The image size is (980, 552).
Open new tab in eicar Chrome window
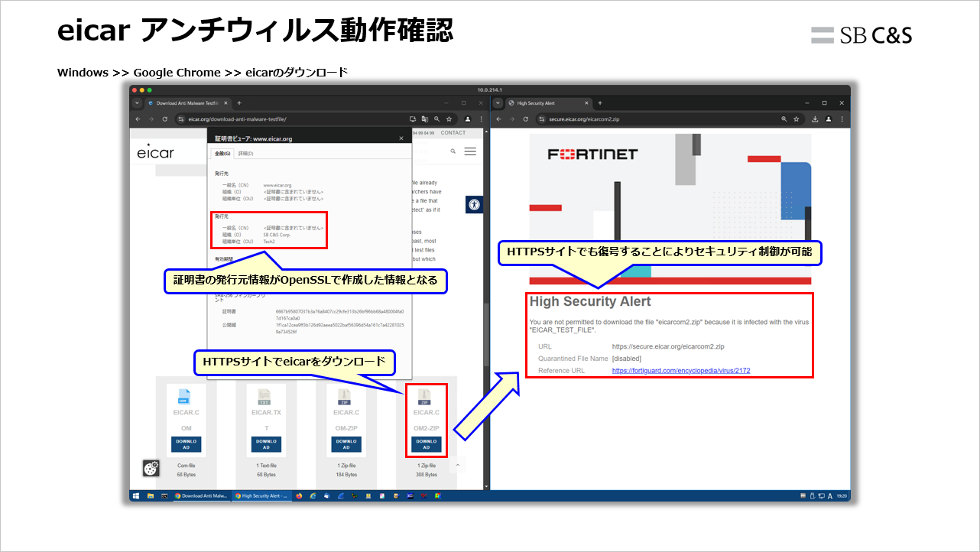[239, 102]
